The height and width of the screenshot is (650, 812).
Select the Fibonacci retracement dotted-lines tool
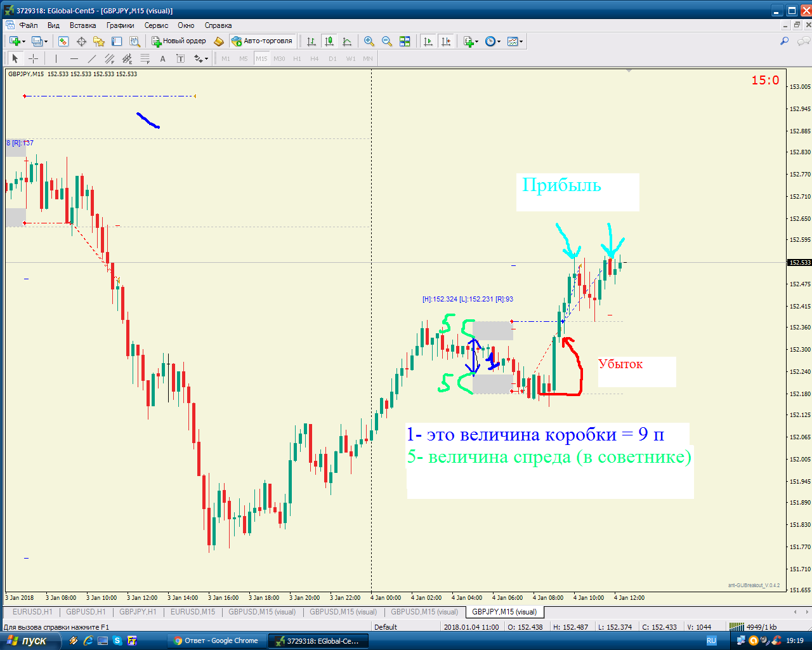pyautogui.click(x=145, y=58)
